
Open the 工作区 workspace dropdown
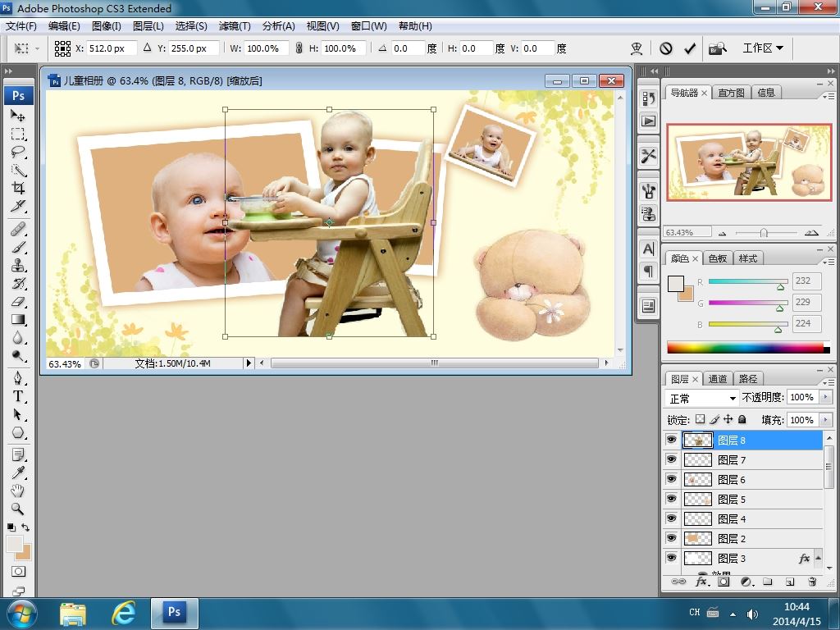tap(763, 48)
